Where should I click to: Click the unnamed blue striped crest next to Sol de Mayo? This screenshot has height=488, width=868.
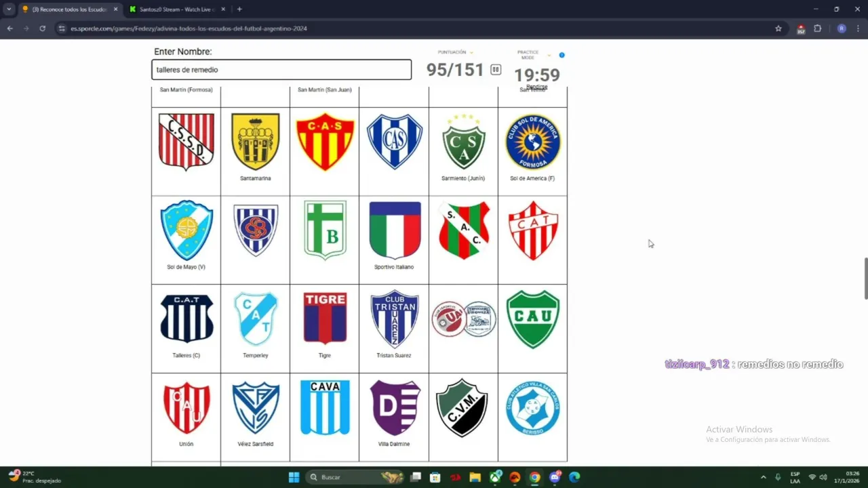click(x=256, y=230)
